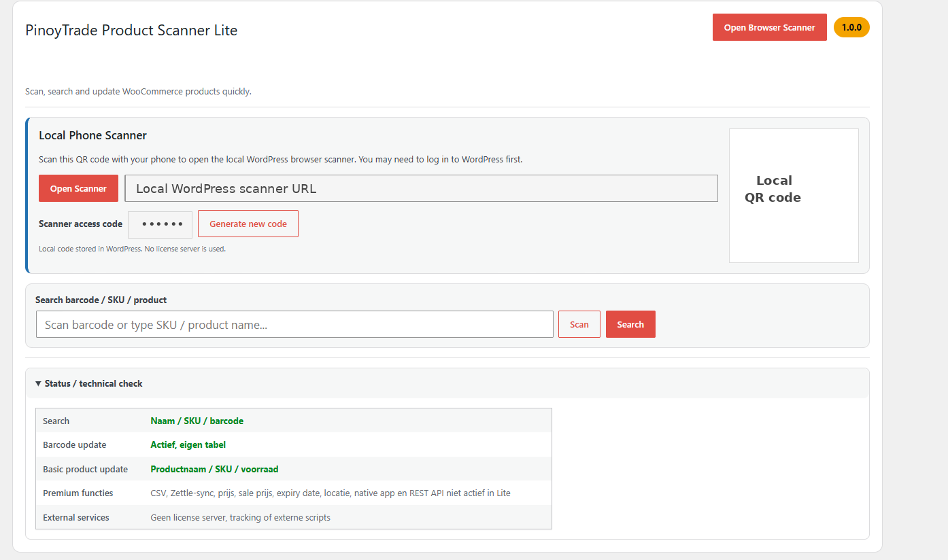This screenshot has height=560, width=948.
Task: Click the 'Scan this QR code' instruction text
Action: coord(281,159)
